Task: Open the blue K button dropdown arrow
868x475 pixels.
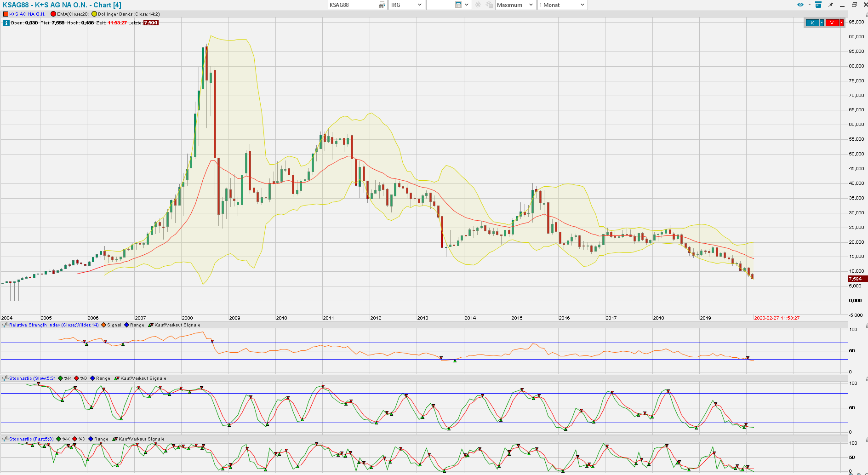Action: point(822,23)
